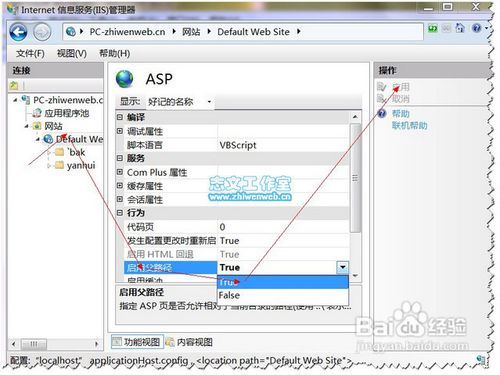
Task: Select the 启用父路径 property row
Action: pos(170,267)
